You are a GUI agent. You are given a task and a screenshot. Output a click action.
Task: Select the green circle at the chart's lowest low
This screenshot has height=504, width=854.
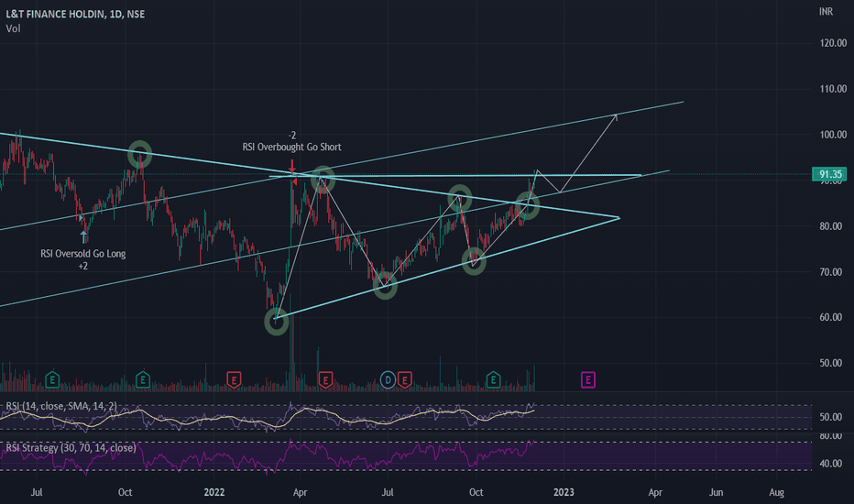[x=276, y=322]
